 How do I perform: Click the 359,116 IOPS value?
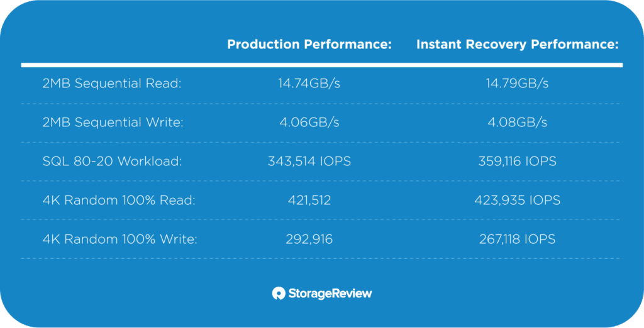pos(518,161)
